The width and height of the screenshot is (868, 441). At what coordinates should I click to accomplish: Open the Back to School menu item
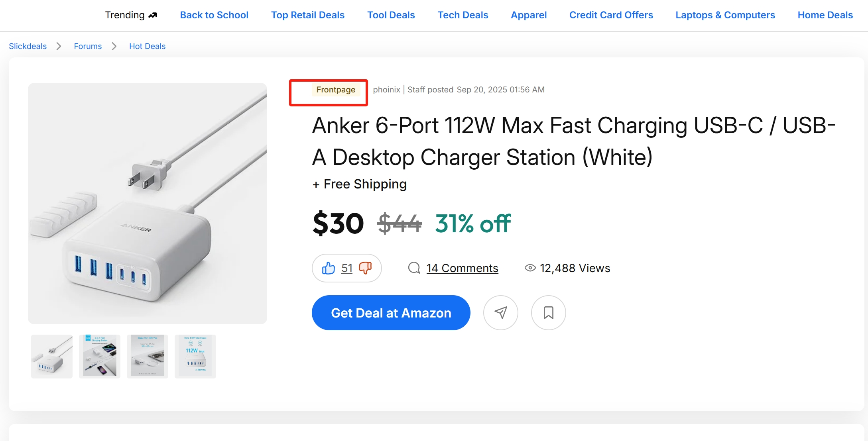click(214, 15)
